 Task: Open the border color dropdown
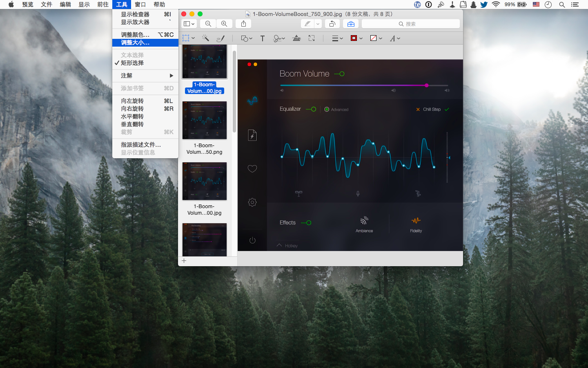click(x=356, y=38)
